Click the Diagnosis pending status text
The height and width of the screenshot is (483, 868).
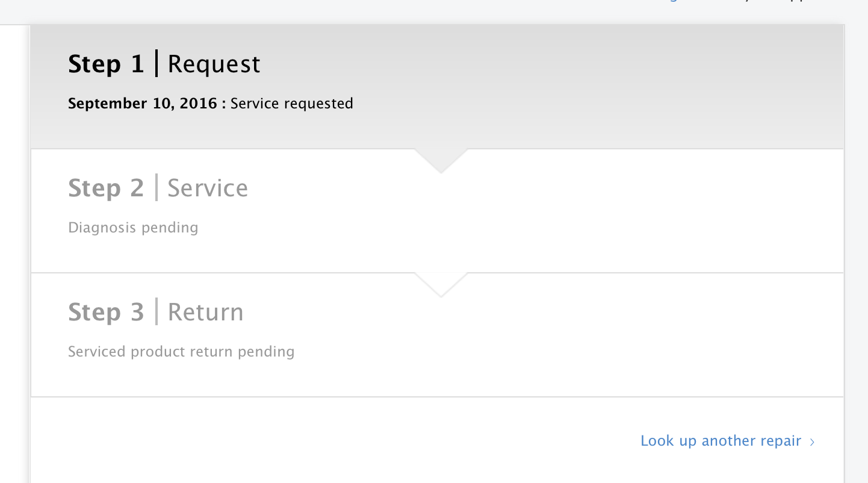[x=133, y=228]
